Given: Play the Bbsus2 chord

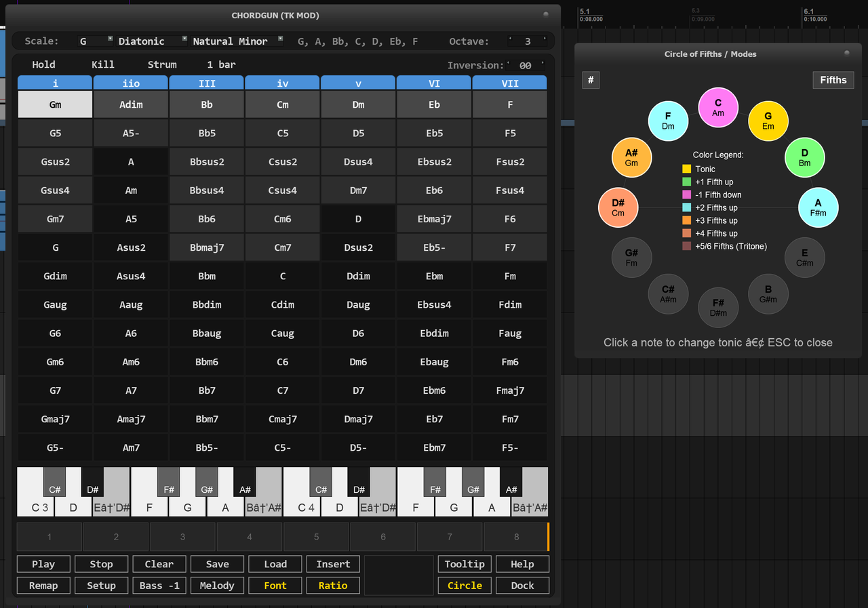Looking at the screenshot, I should 207,162.
